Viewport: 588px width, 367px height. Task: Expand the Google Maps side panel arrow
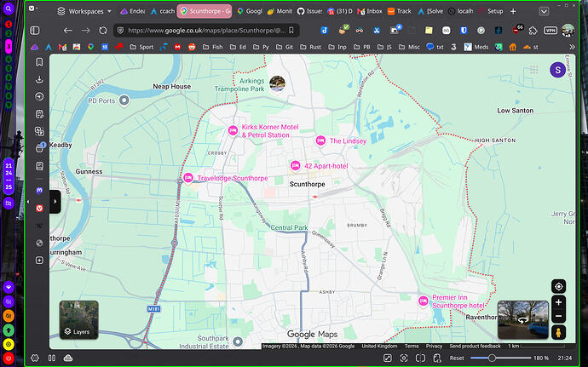(x=55, y=202)
